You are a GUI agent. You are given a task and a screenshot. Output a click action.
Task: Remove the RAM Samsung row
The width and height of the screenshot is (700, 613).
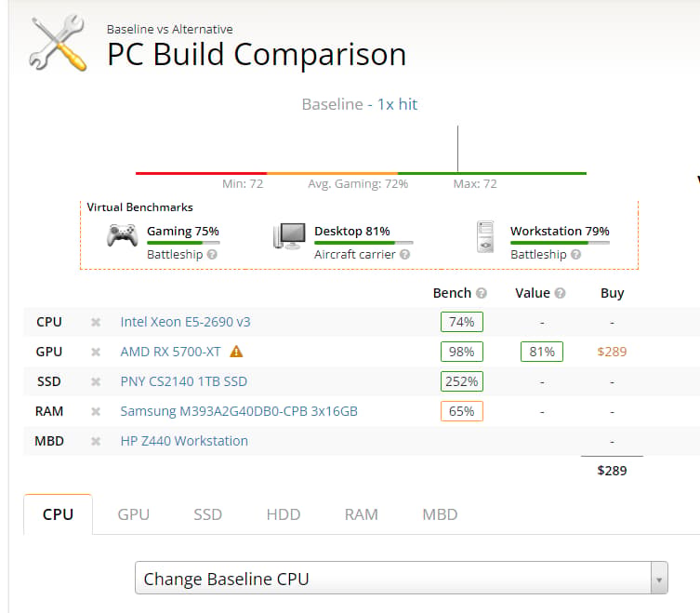tap(96, 411)
